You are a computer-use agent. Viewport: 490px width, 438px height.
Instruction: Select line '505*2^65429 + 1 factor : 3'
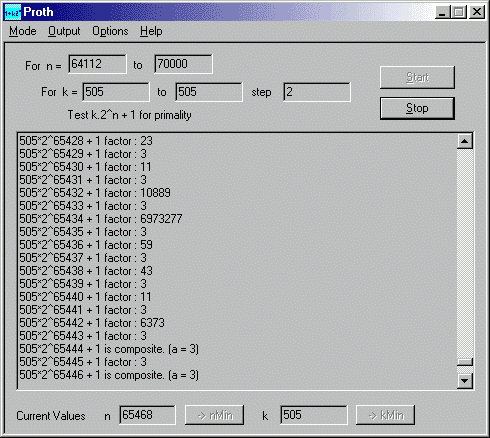[83, 154]
